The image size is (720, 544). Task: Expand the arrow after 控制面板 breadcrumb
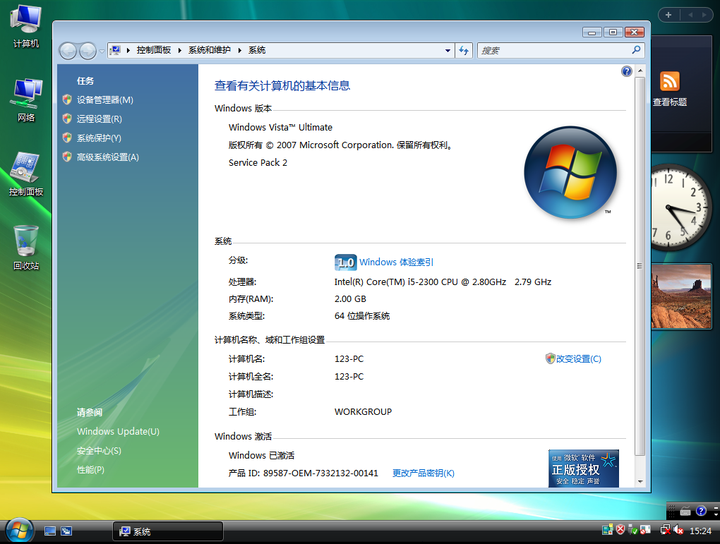pyautogui.click(x=180, y=50)
